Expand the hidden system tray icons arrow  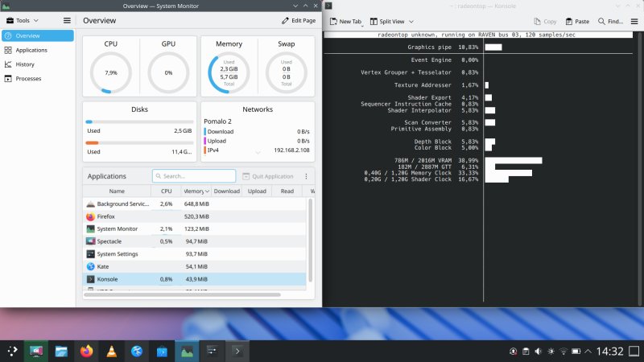click(x=588, y=352)
